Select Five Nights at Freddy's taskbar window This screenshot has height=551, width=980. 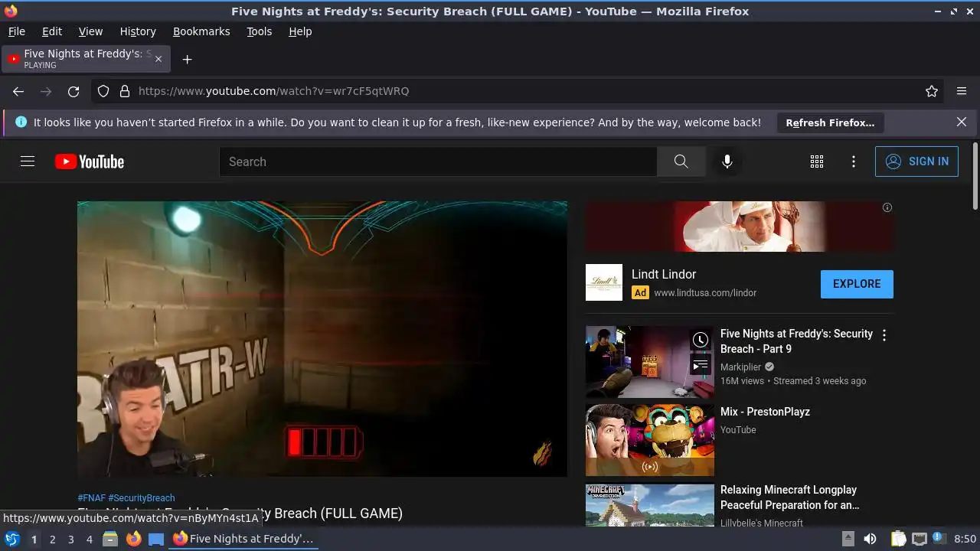click(x=243, y=539)
